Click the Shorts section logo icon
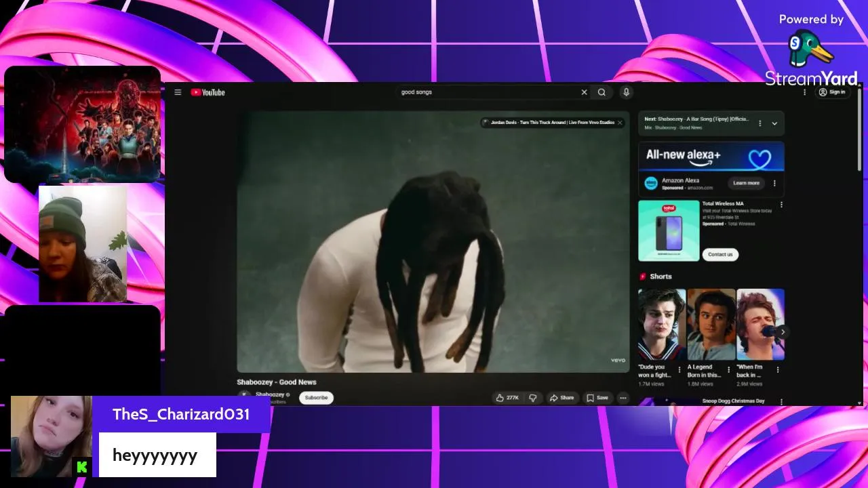Image resolution: width=868 pixels, height=488 pixels. tap(643, 277)
